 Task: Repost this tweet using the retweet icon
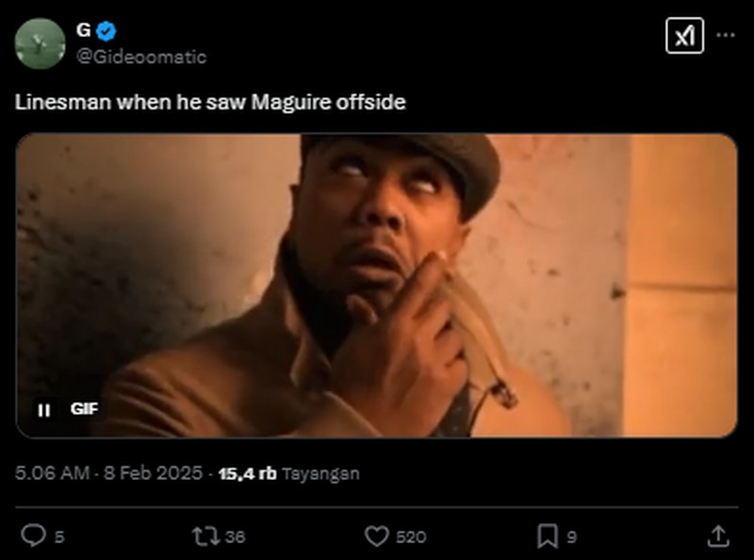[204, 536]
